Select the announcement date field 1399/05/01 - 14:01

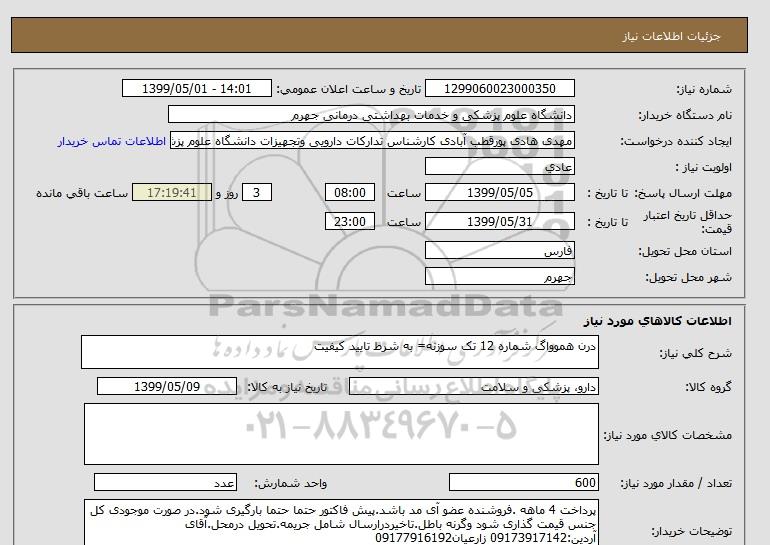point(196,88)
